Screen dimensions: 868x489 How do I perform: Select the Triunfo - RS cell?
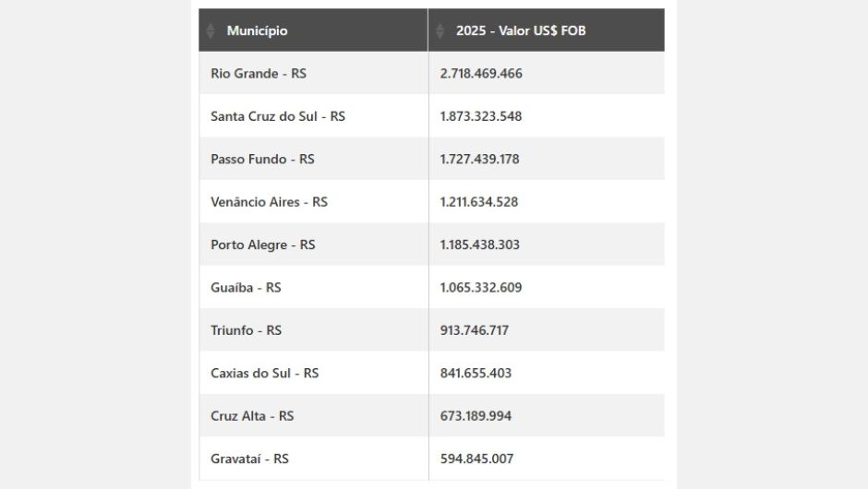pyautogui.click(x=247, y=330)
